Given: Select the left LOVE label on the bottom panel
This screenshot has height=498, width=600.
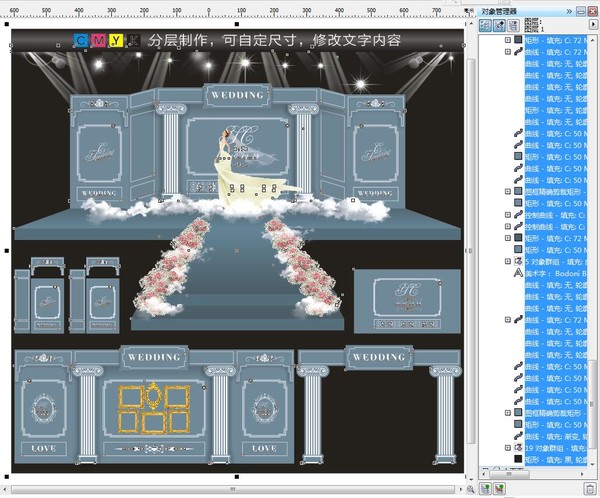Looking at the screenshot, I should 44,448.
